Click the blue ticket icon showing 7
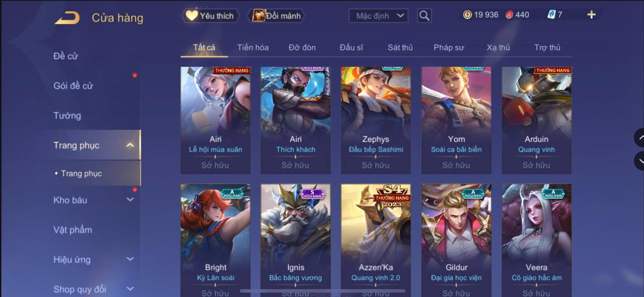The width and height of the screenshot is (644, 297). coord(552,15)
